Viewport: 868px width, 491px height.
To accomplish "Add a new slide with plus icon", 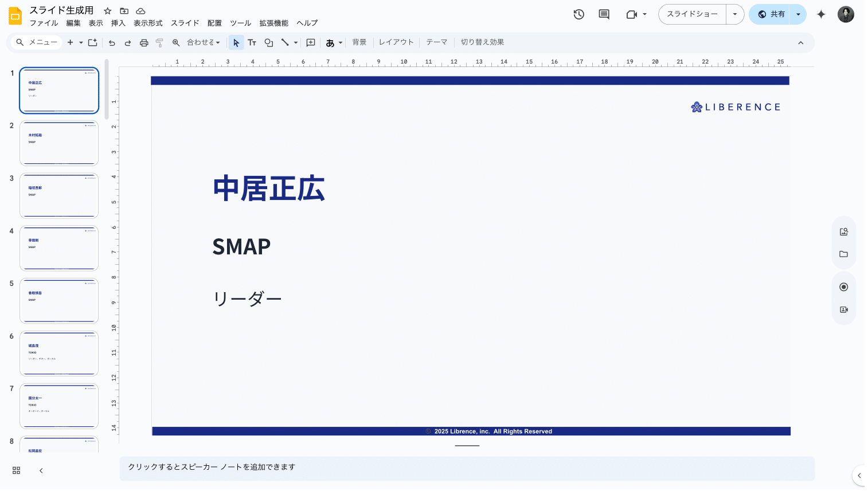I will 71,42.
